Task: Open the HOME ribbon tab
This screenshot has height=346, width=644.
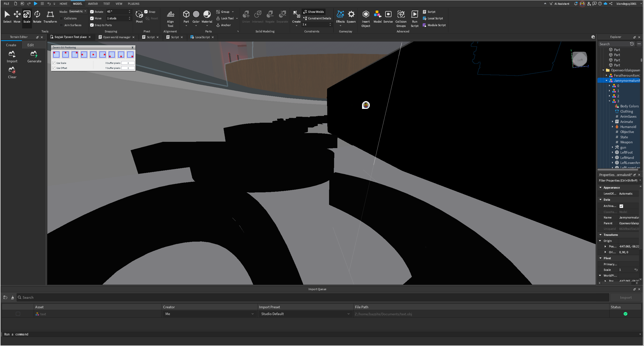Action: pyautogui.click(x=63, y=4)
